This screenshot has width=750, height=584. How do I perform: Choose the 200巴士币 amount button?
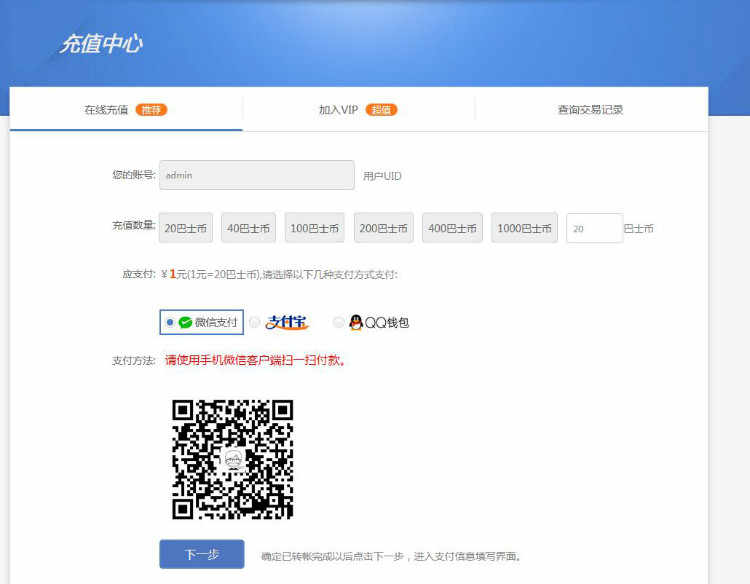pyautogui.click(x=383, y=228)
